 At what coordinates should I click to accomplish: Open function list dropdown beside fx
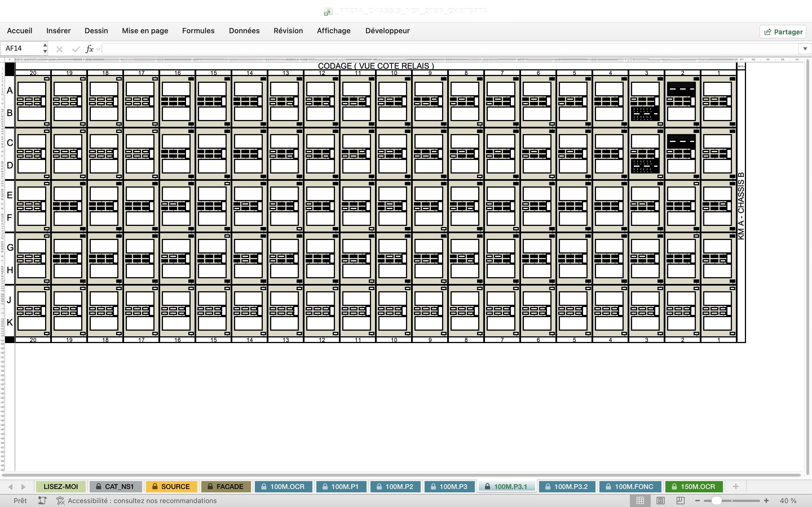pos(98,49)
